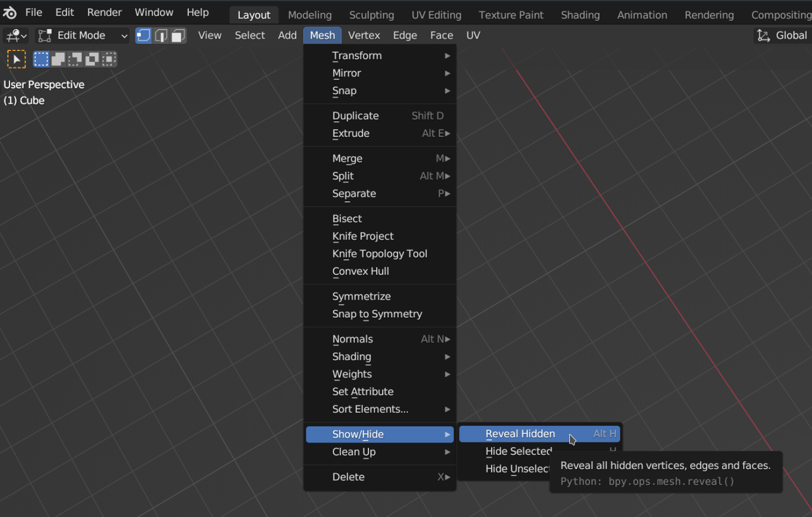The image size is (812, 517).
Task: Expand the Separate submenu
Action: click(x=380, y=193)
